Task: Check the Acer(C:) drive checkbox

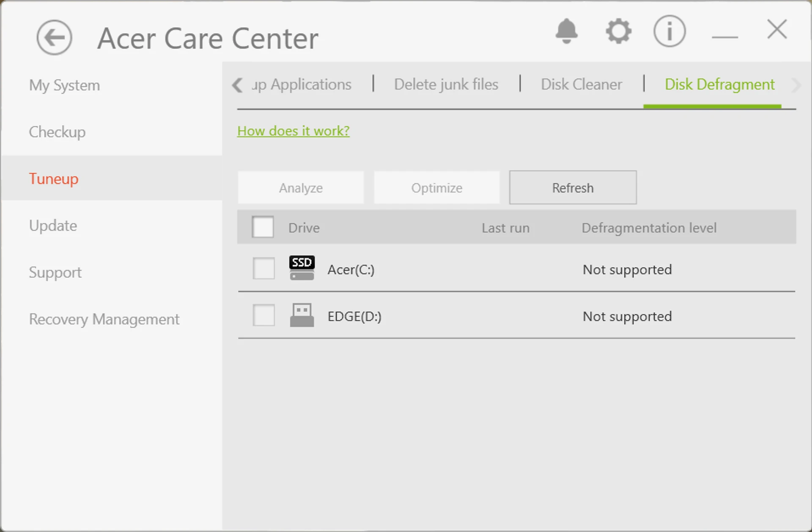Action: click(x=263, y=268)
